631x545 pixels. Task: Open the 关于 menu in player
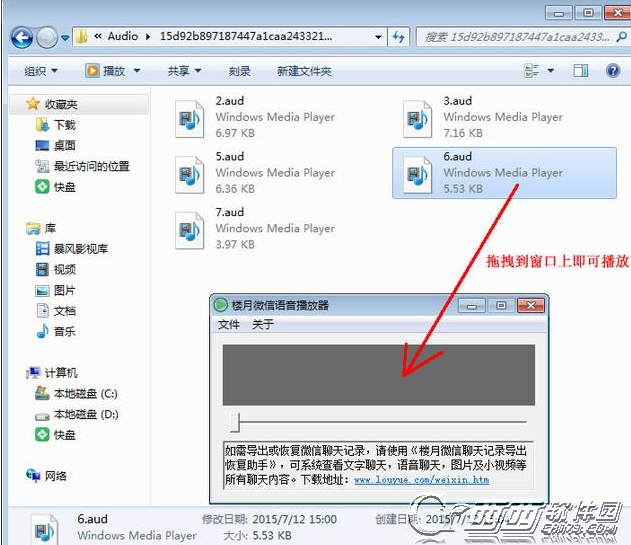(x=262, y=324)
